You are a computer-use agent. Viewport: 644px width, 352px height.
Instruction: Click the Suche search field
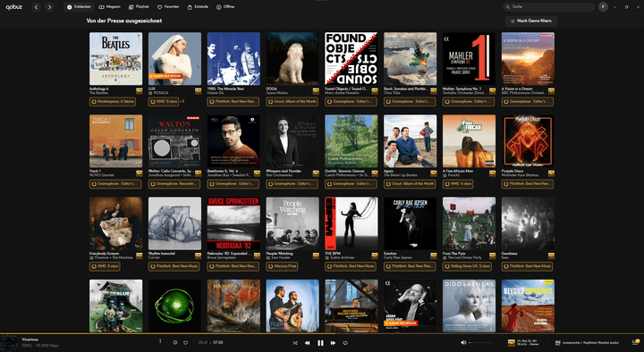pyautogui.click(x=548, y=7)
